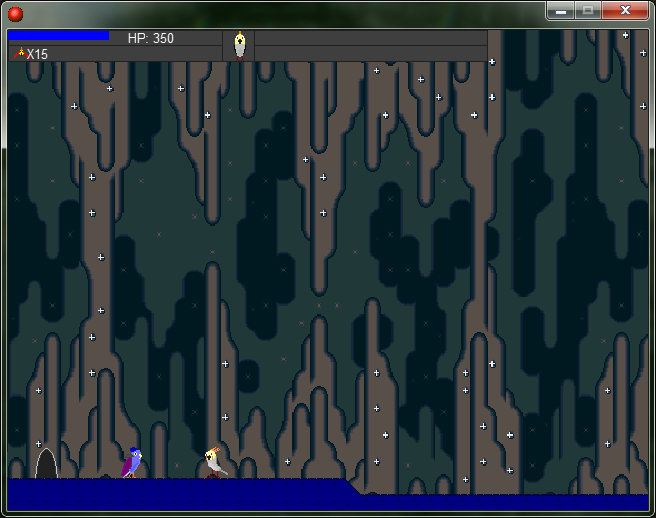
Task: Click the empty HUD panel right of portrait
Action: click(x=370, y=45)
